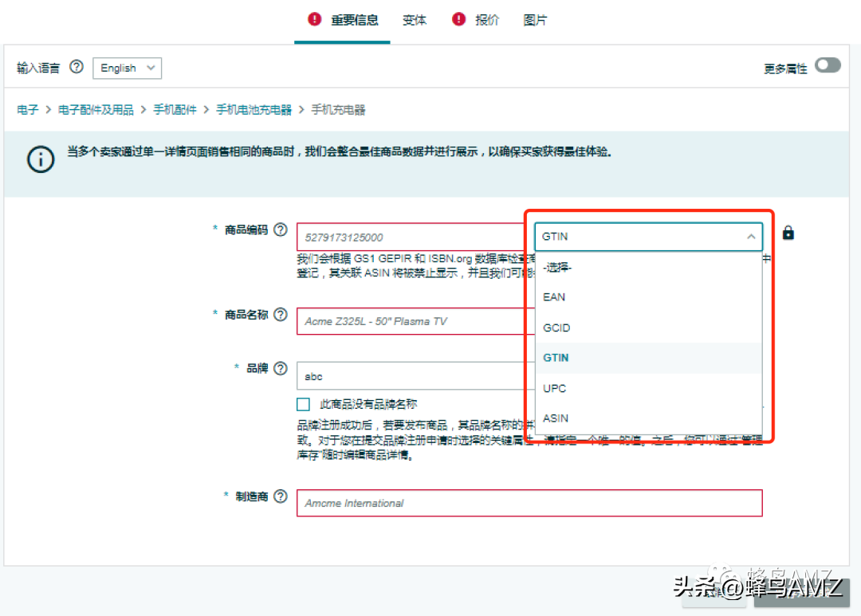
Task: Click the lock icon beside the GTIN dropdown
Action: (788, 232)
